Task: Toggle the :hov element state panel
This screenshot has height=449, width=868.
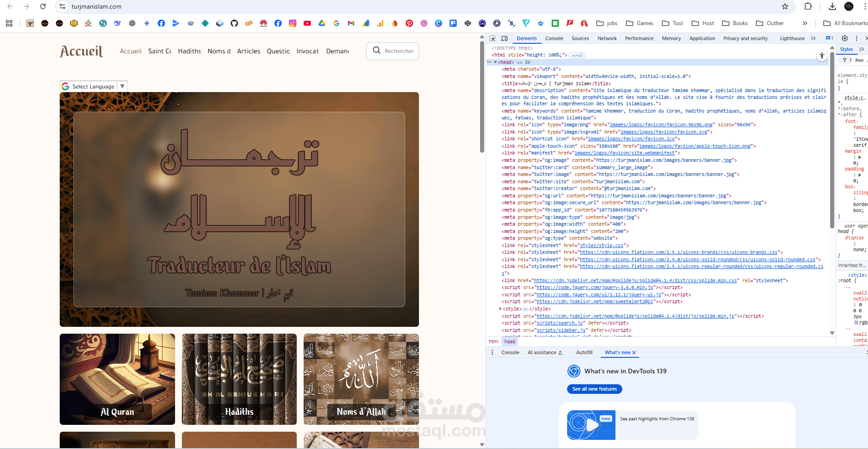Action: (859, 60)
